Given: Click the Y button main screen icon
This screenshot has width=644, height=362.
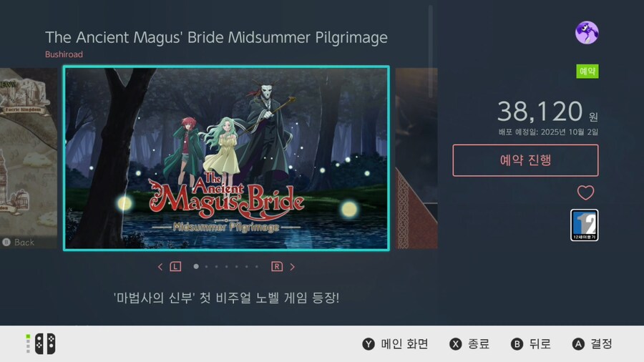Looking at the screenshot, I should [369, 344].
